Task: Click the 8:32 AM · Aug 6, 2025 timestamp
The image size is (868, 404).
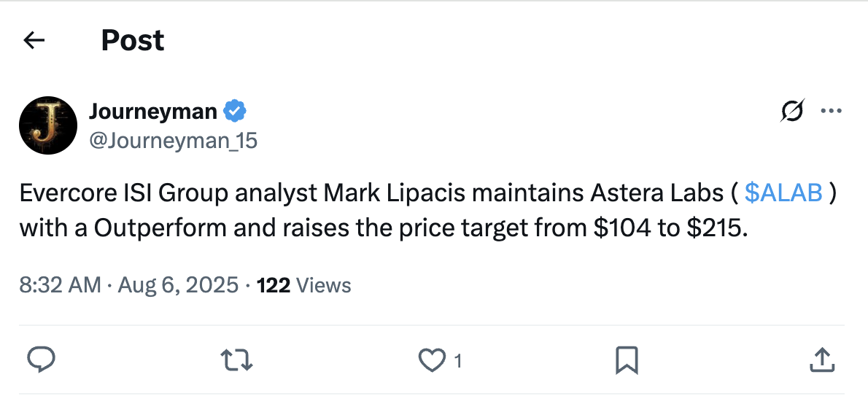Action: pyautogui.click(x=129, y=285)
